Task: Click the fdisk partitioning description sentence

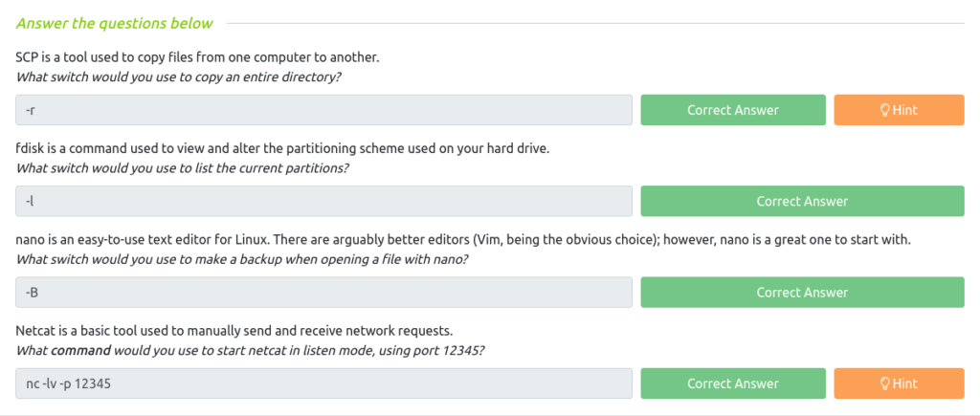Action: (282, 149)
